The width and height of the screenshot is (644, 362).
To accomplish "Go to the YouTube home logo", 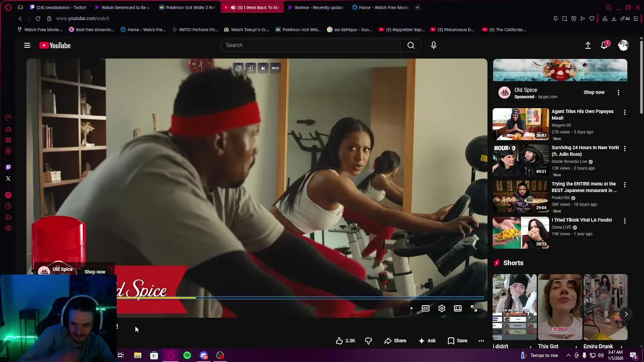I will [x=55, y=45].
